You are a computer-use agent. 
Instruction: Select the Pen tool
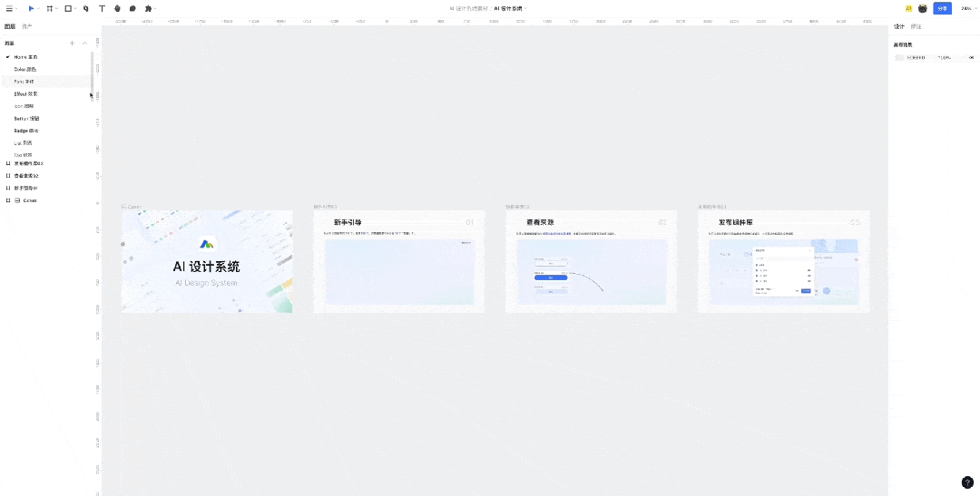pyautogui.click(x=86, y=8)
